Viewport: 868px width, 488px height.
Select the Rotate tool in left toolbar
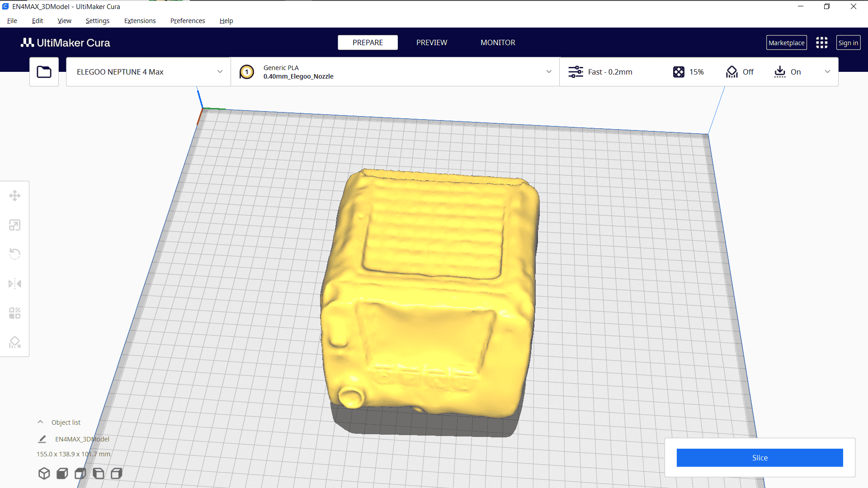tap(14, 254)
